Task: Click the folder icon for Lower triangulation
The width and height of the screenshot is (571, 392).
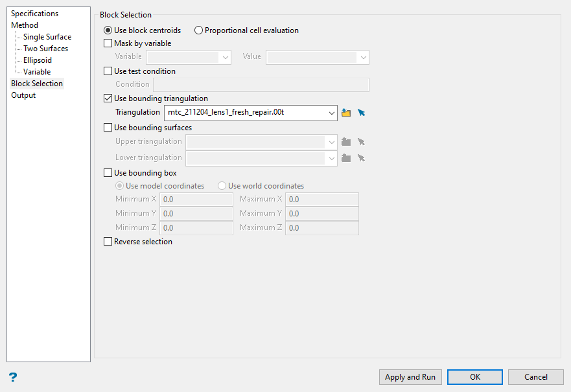Action: [346, 157]
